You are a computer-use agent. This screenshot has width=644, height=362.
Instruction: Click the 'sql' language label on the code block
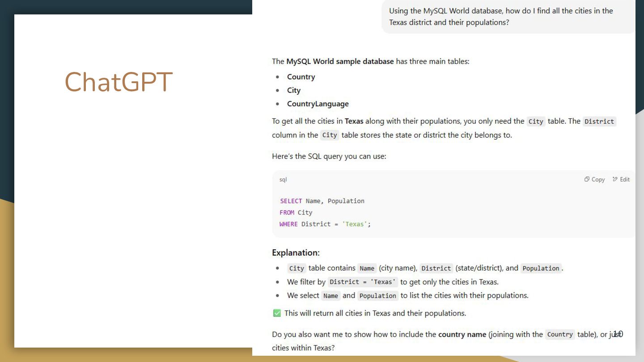(x=283, y=180)
